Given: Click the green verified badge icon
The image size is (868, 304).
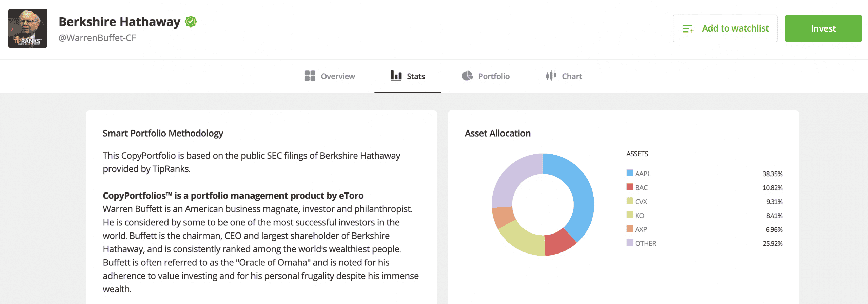Looking at the screenshot, I should pyautogui.click(x=191, y=22).
